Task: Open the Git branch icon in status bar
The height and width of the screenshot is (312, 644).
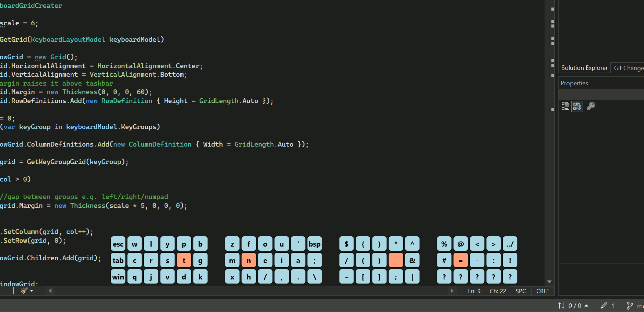Action: [x=630, y=305]
